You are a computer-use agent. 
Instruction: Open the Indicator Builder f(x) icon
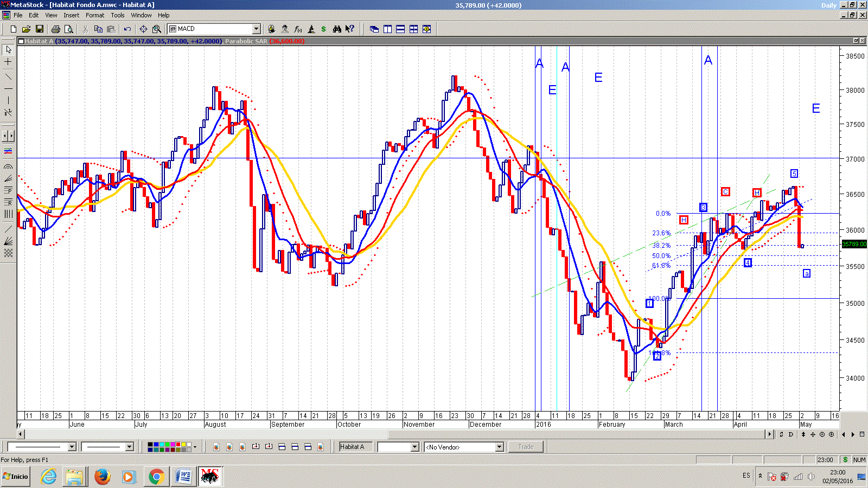pos(298,29)
